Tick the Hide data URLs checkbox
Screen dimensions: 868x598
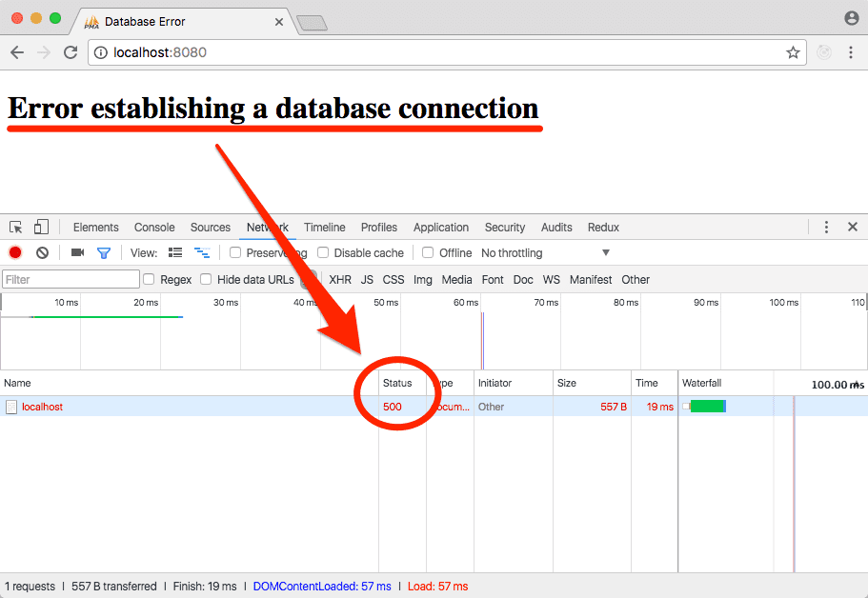pyautogui.click(x=206, y=279)
